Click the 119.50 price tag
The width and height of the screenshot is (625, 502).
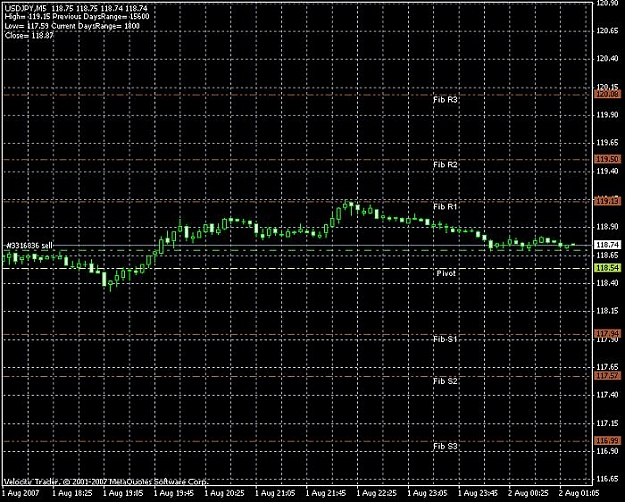607,159
